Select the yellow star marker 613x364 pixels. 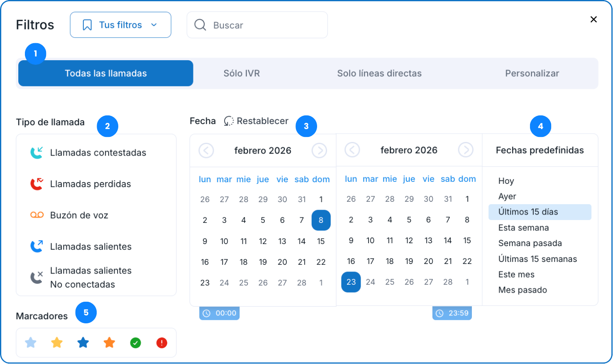(57, 343)
